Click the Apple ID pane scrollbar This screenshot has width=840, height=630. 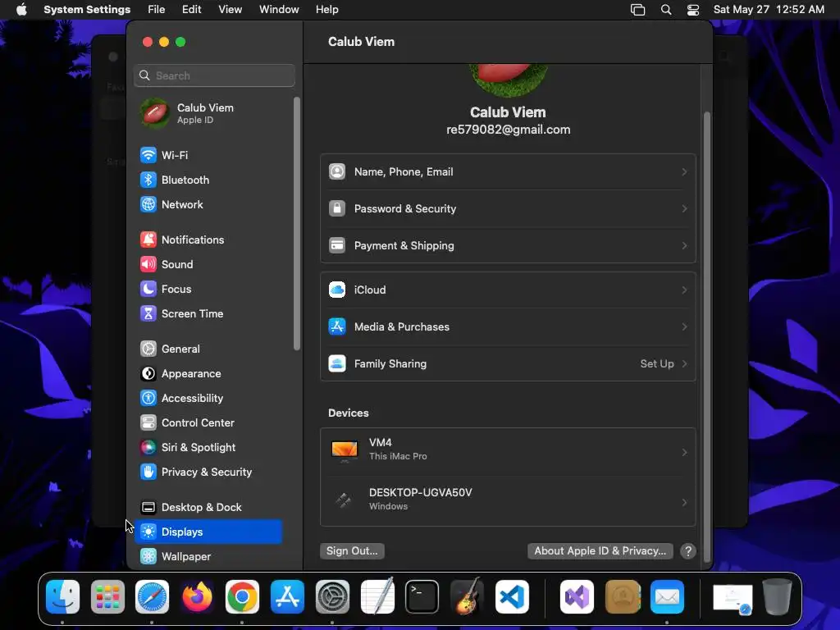coord(706,337)
